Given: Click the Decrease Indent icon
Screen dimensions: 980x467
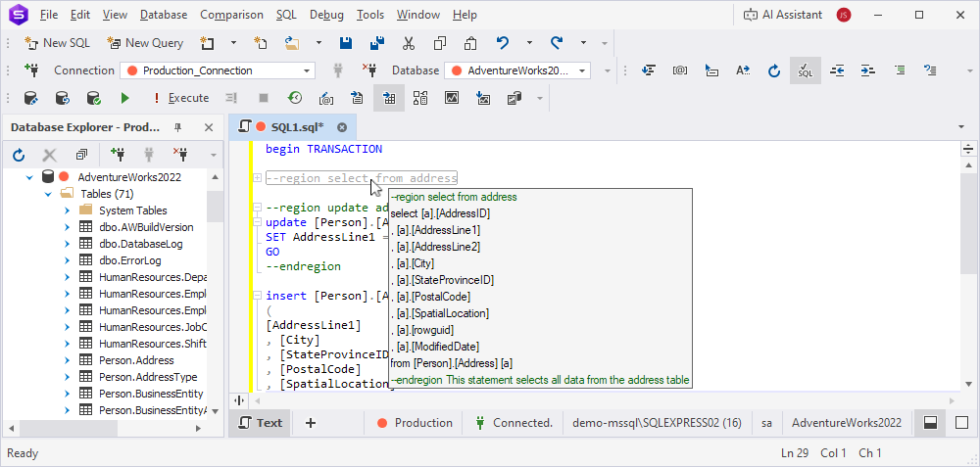Looking at the screenshot, I should pyautogui.click(x=837, y=70).
